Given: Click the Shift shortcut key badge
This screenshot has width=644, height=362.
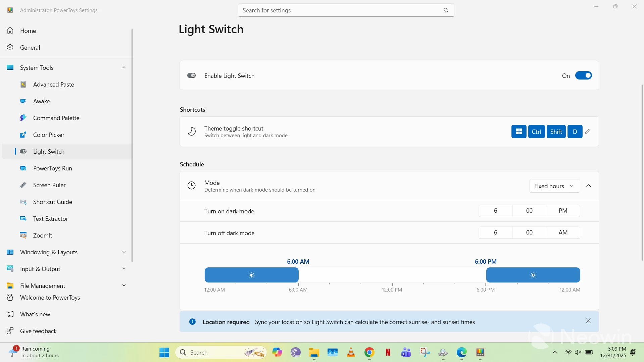Looking at the screenshot, I should [556, 132].
